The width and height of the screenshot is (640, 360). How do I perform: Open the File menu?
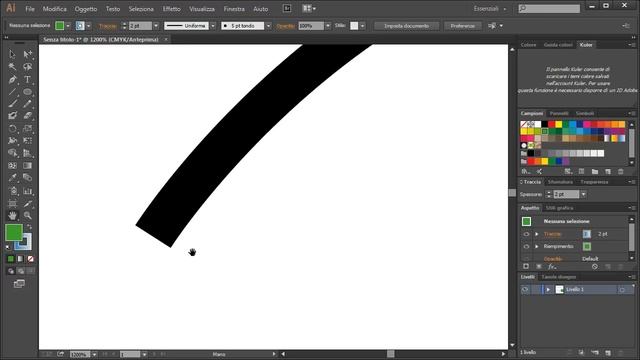30,9
